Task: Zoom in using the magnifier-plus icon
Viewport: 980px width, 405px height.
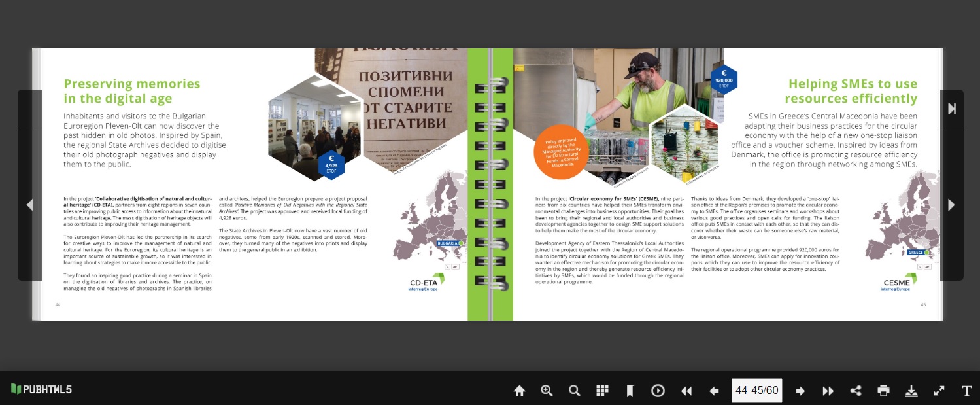Action: pos(547,391)
